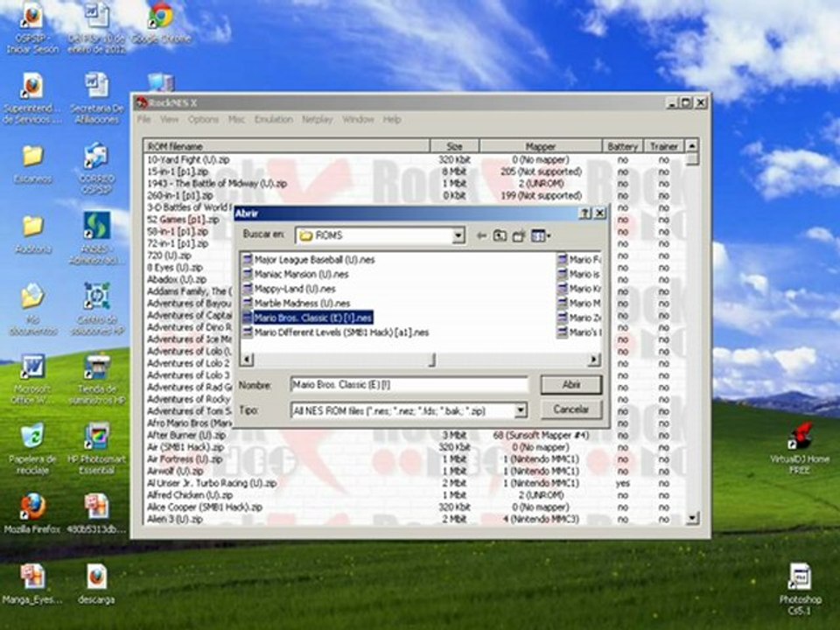Select Mappy-Land (U).nes file
Viewport: 840px width, 630px height.
click(289, 289)
